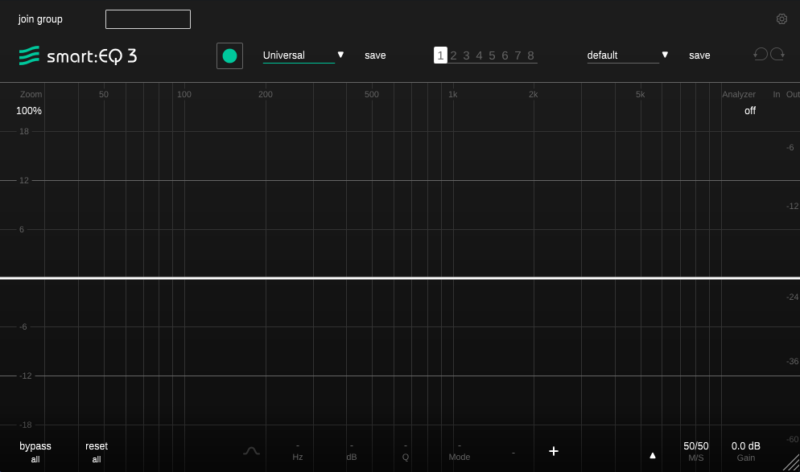Toggle bypass all
The width and height of the screenshot is (800, 472).
(35, 451)
